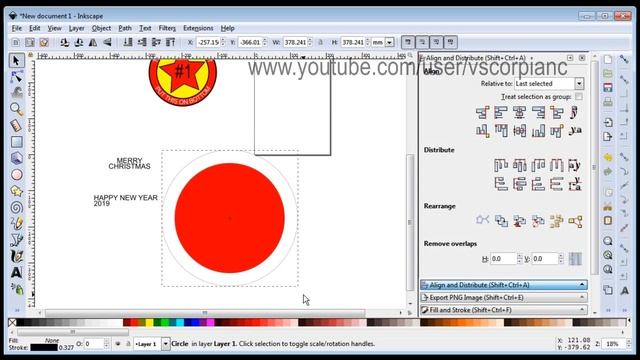Screen dimensions: 640x360
Task: Click Raise selection to top icon
Action: (170, 42)
